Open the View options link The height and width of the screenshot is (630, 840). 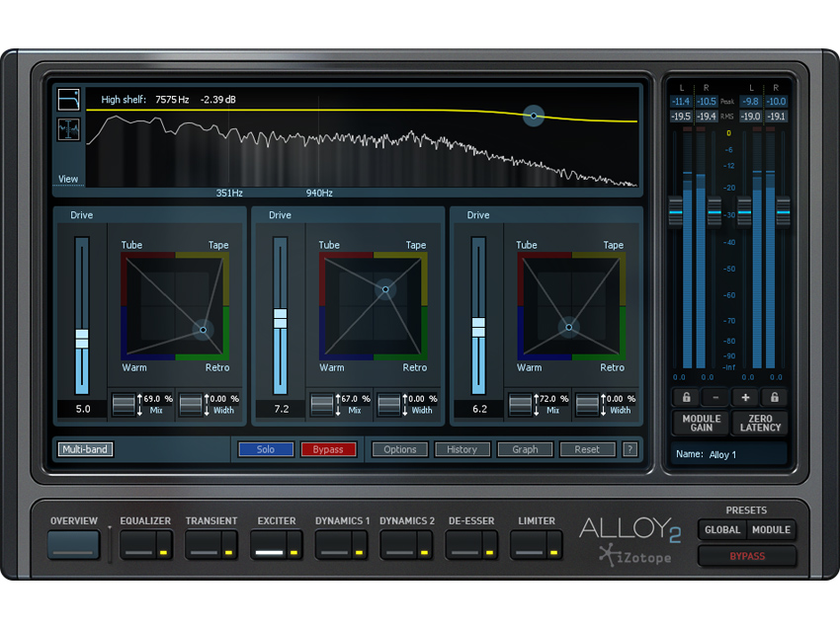click(68, 179)
